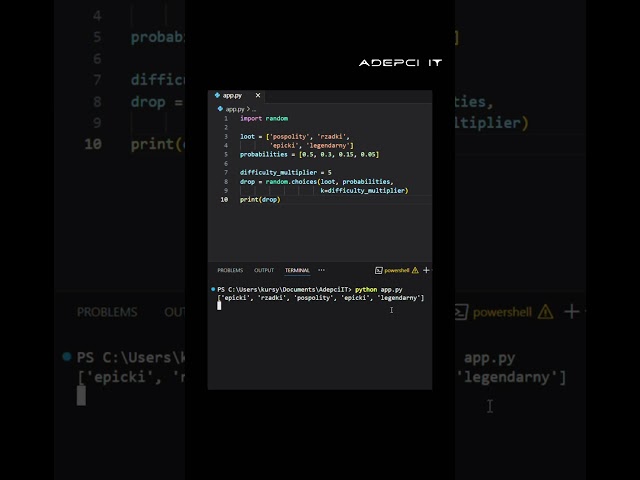Click line number 5 in the center editor gutter
Image resolution: width=640 pixels, height=480 pixels.
[226, 154]
